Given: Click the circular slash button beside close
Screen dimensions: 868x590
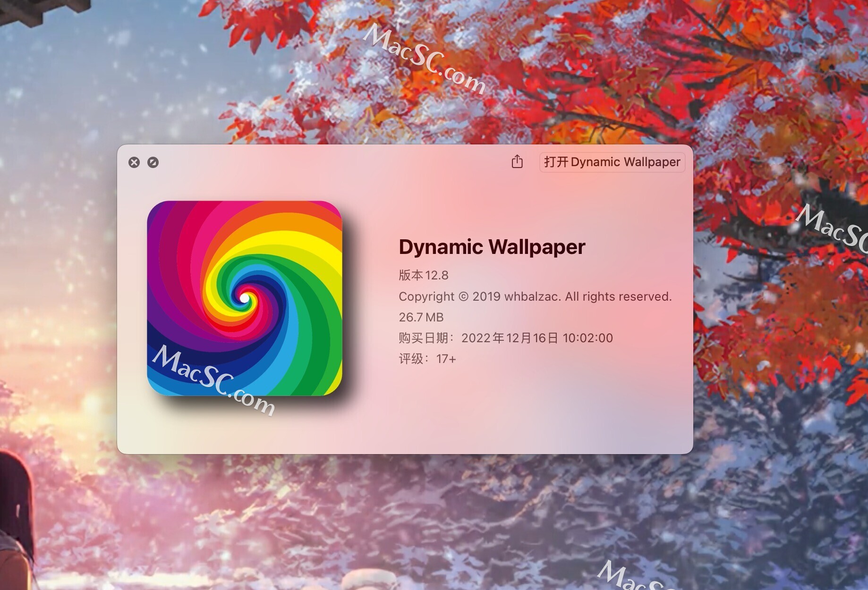Looking at the screenshot, I should (x=153, y=162).
